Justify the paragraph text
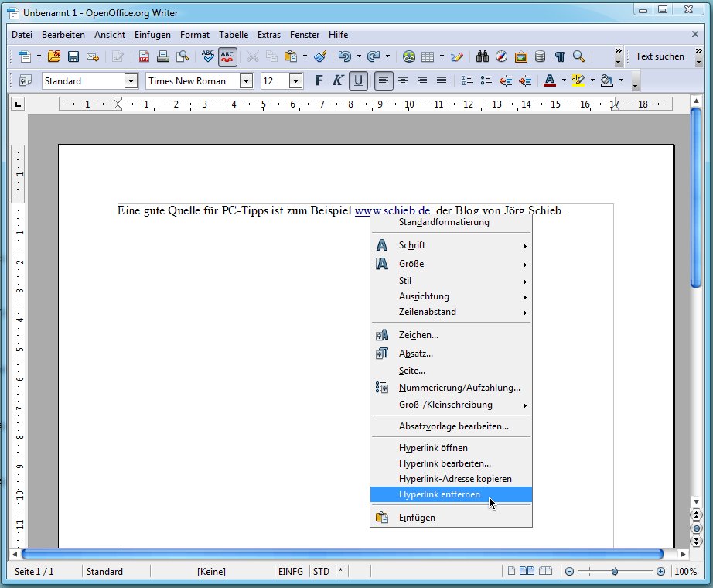This screenshot has width=713, height=588. [x=442, y=81]
